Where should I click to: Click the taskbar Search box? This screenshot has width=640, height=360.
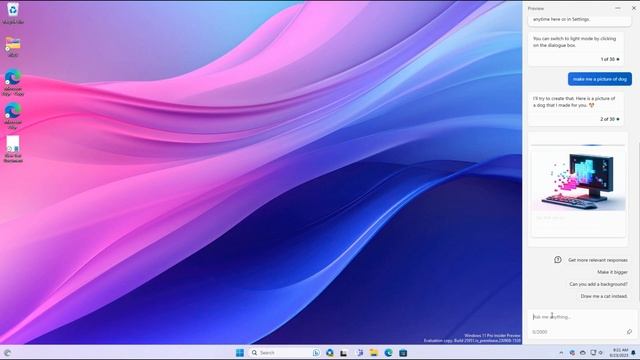[x=284, y=353]
